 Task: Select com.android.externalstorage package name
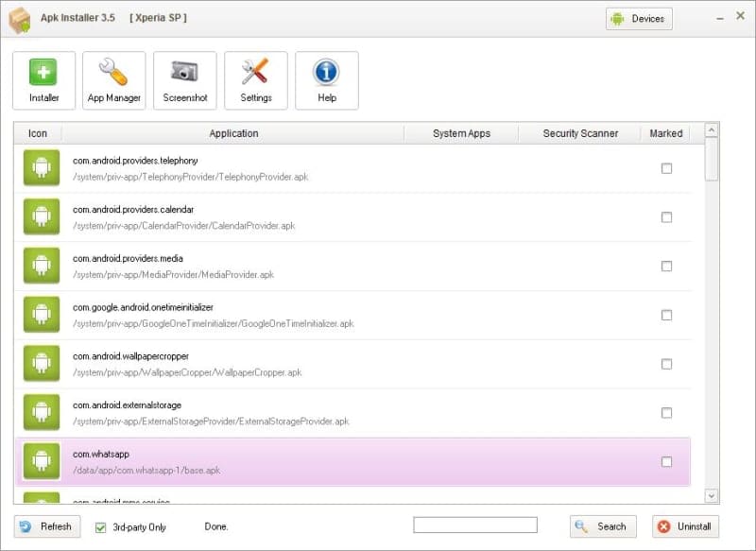pos(127,405)
